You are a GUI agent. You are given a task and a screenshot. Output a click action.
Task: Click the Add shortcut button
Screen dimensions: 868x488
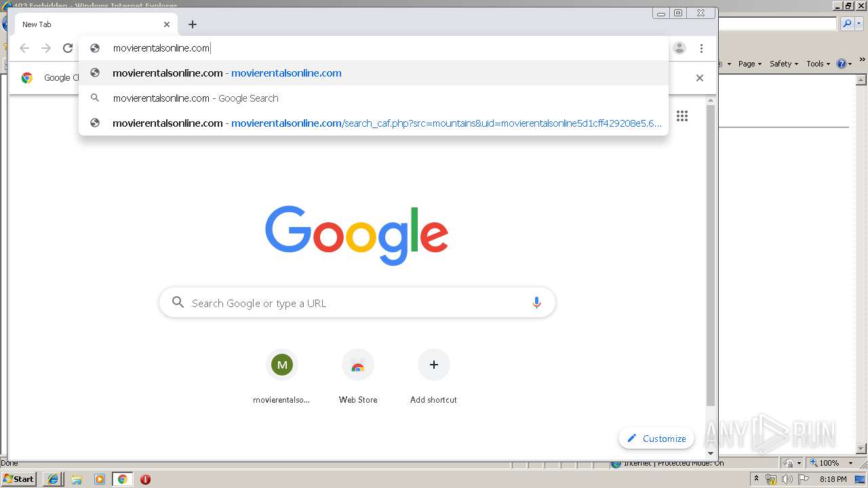pyautogui.click(x=433, y=377)
